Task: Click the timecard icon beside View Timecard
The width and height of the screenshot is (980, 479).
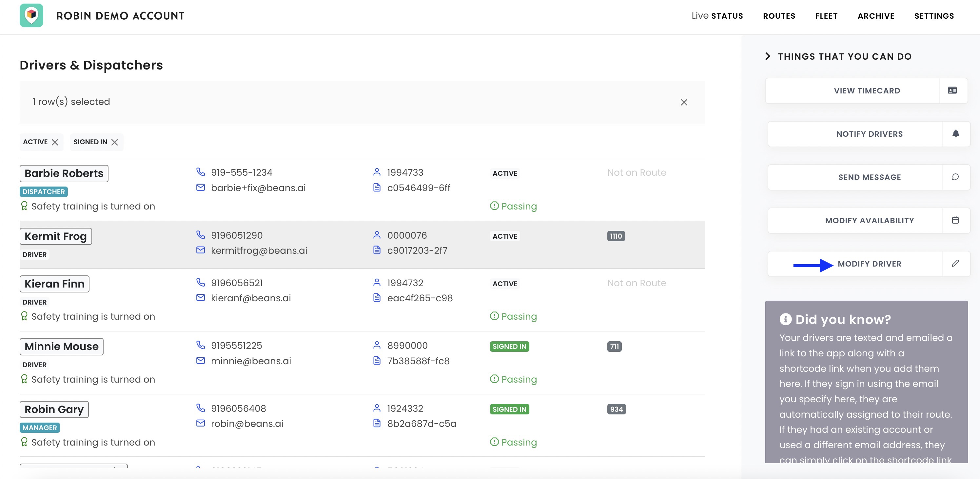Action: pyautogui.click(x=952, y=90)
